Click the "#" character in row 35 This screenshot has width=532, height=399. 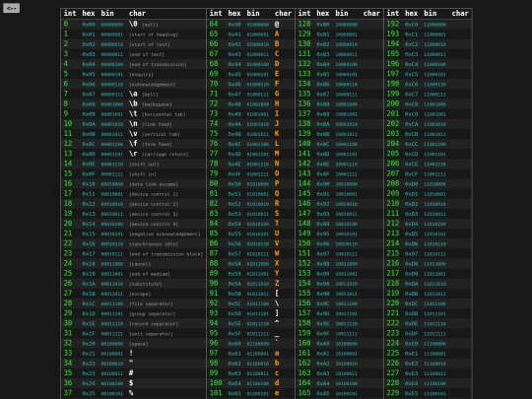pos(131,372)
